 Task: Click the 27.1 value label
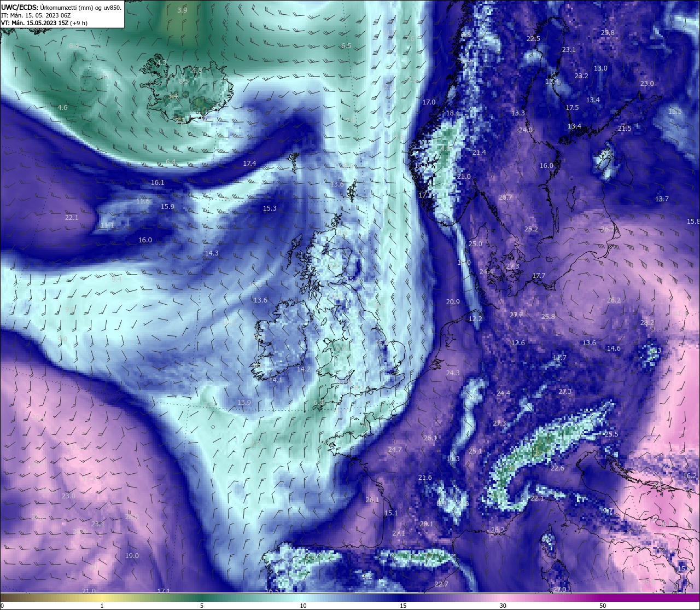[x=399, y=533]
